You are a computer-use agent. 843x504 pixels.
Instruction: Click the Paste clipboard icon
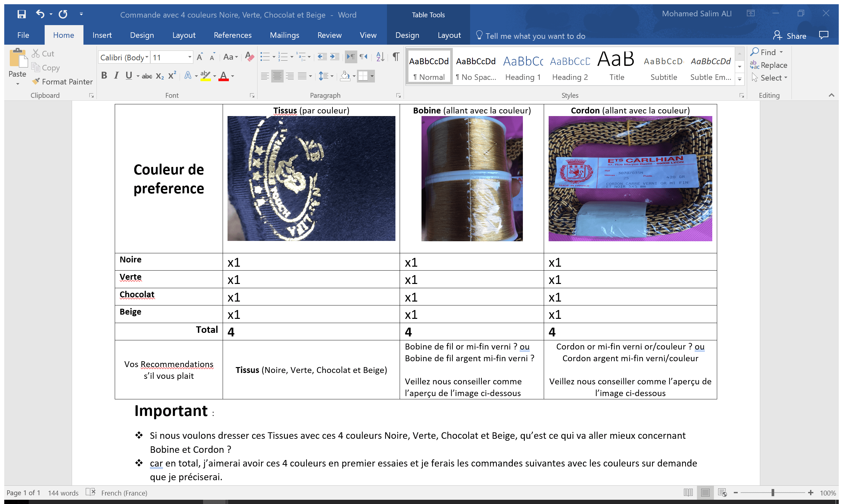tap(18, 58)
